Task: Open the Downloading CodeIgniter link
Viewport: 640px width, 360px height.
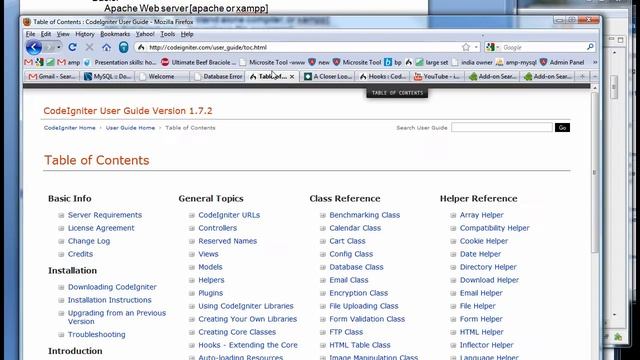Action: (112, 287)
